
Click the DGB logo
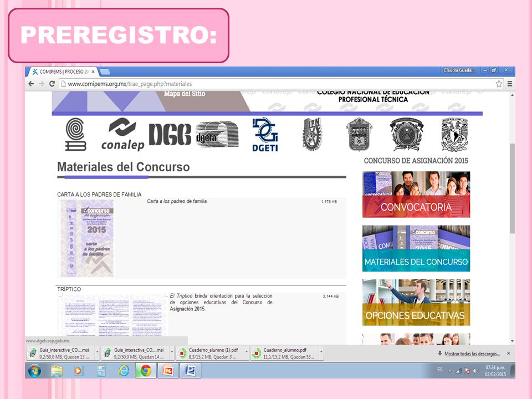point(170,134)
